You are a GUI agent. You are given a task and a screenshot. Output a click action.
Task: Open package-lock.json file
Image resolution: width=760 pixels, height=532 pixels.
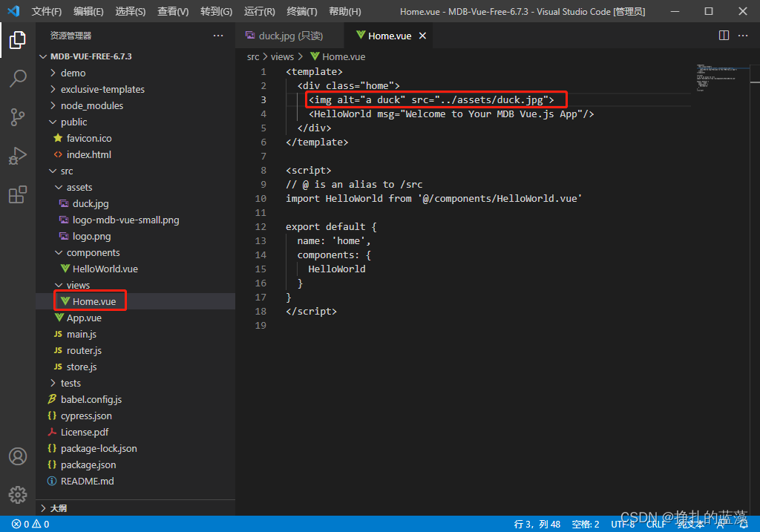tap(99, 449)
